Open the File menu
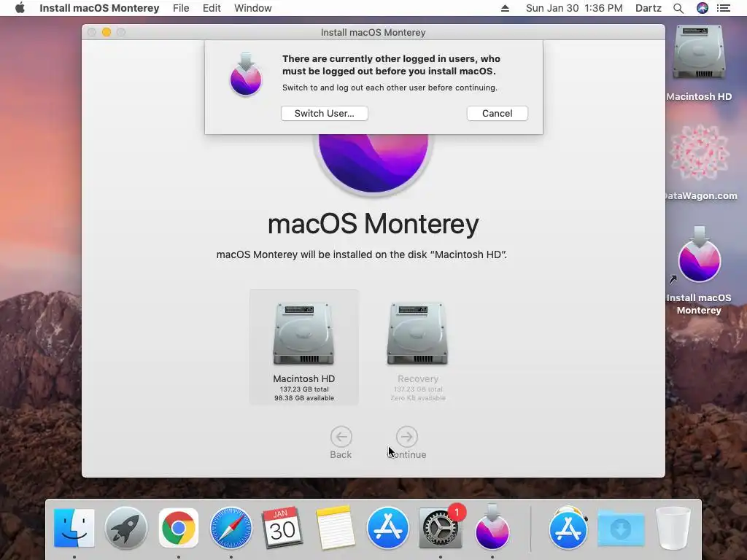747x560 pixels. pyautogui.click(x=181, y=8)
